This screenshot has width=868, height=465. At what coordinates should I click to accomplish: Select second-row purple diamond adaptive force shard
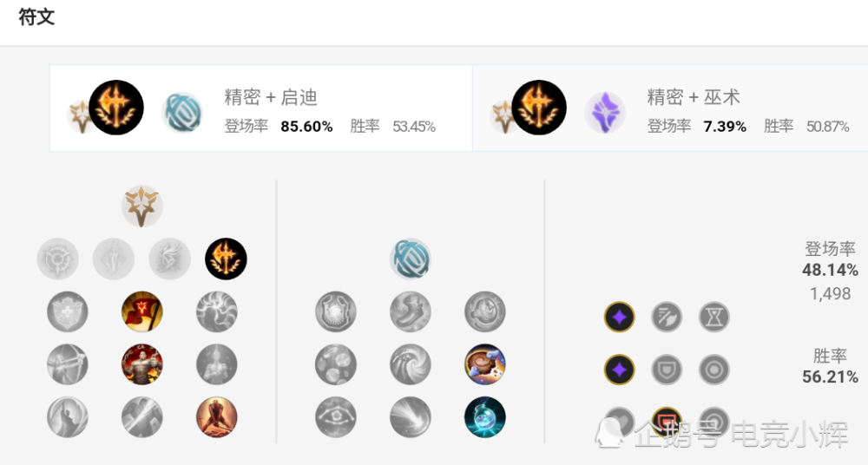620,370
